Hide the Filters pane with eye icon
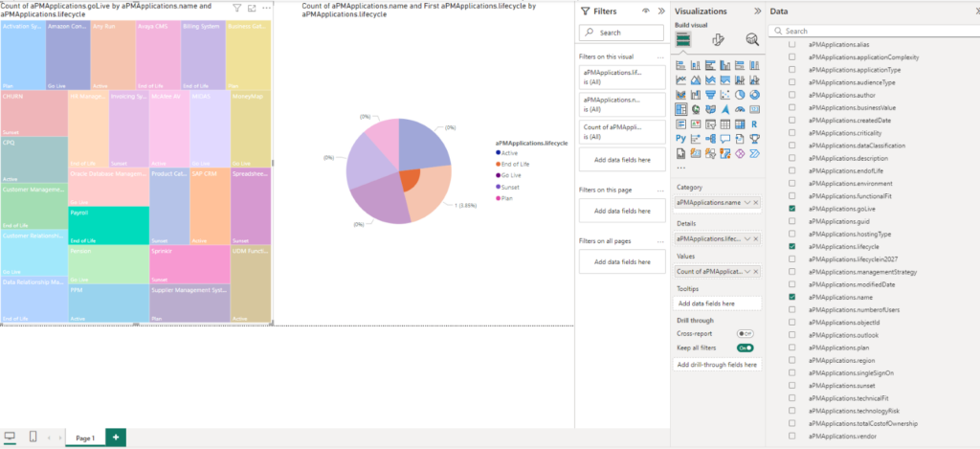Image resolution: width=980 pixels, height=449 pixels. point(645,11)
